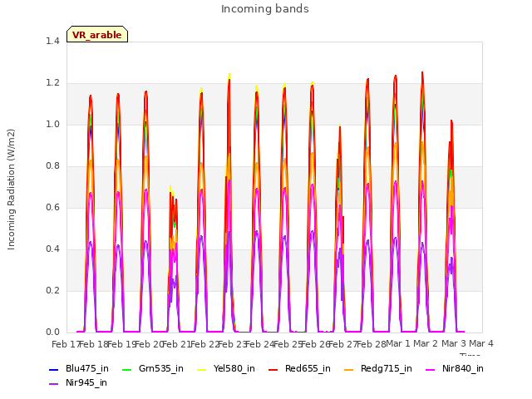This screenshot has width=532, height=399.
Task: Click the 0.0 y-axis tick label
Action: [x=52, y=332]
